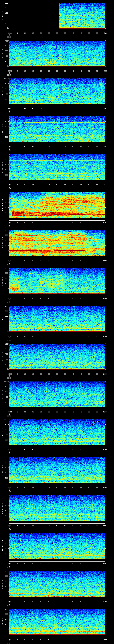Image resolution: width=114 pixels, height=644 pixels.
Task: Click the Frequency (Hz) axis label of the 5:08:00 panel
Action: pyautogui.click(x=3, y=167)
